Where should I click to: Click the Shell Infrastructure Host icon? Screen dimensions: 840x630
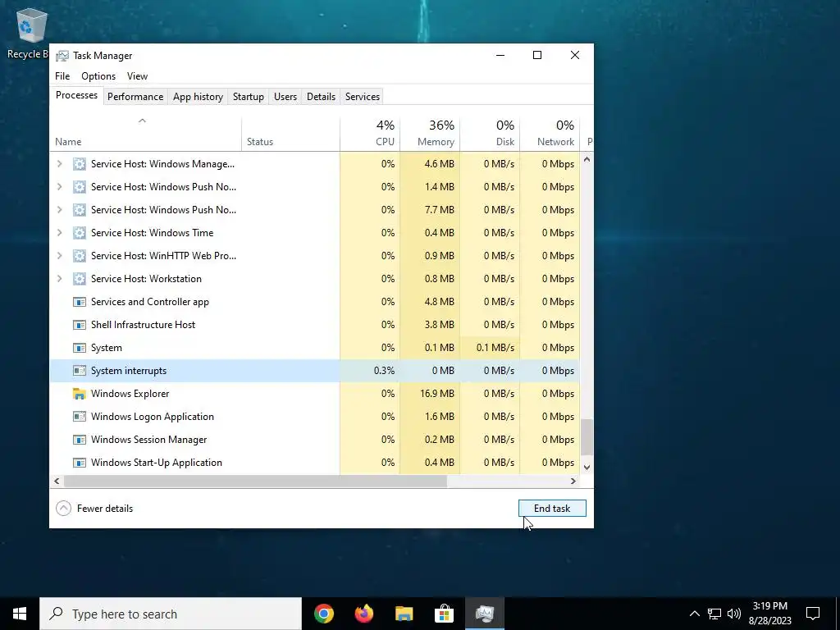click(x=80, y=325)
